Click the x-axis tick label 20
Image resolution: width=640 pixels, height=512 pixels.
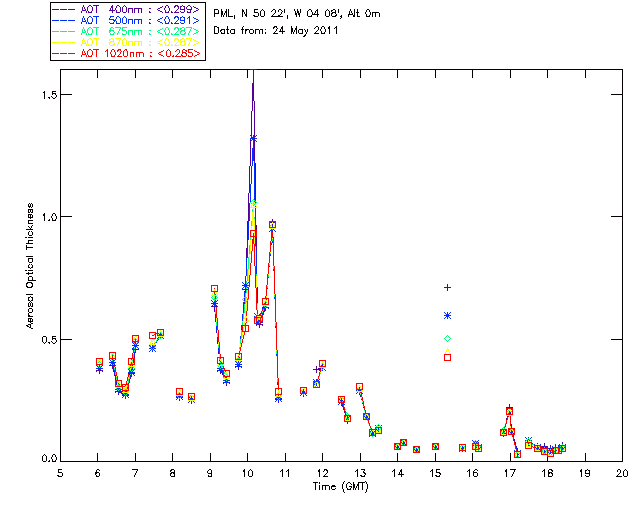point(622,473)
